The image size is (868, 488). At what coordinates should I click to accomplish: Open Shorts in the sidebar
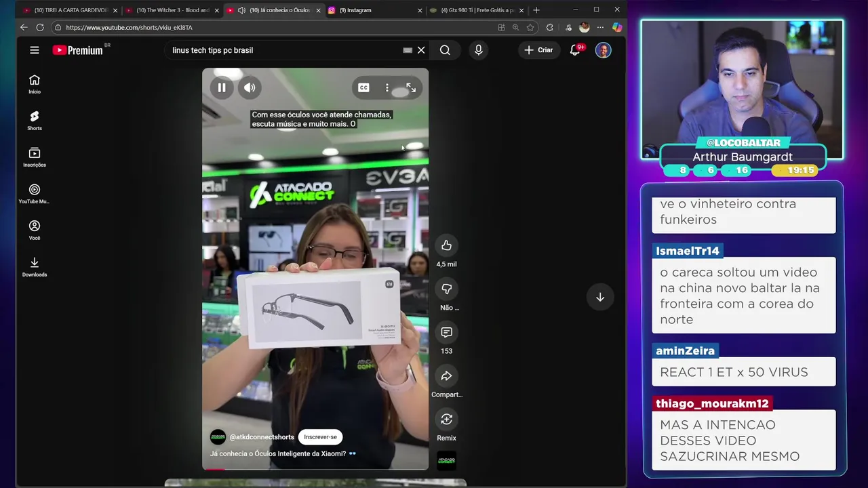(35, 121)
